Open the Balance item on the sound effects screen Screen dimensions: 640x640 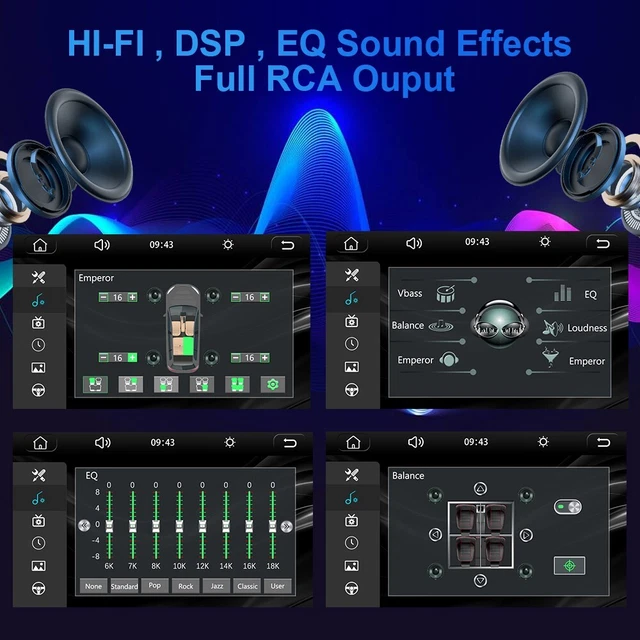click(x=422, y=325)
